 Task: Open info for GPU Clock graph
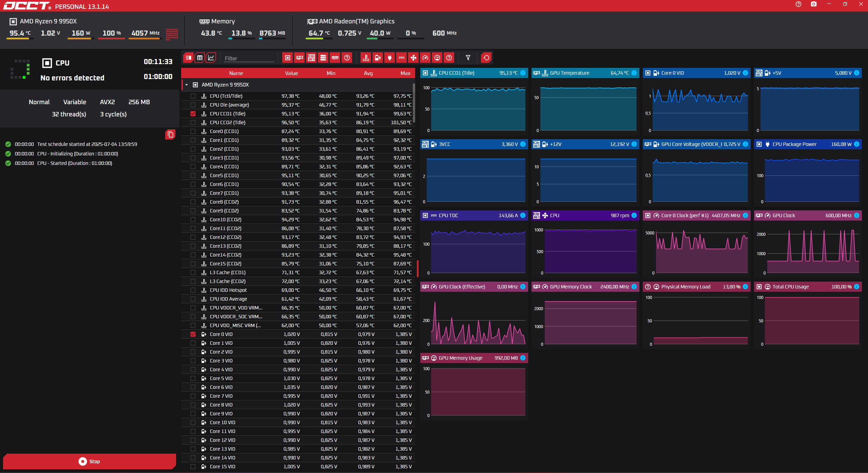click(856, 215)
